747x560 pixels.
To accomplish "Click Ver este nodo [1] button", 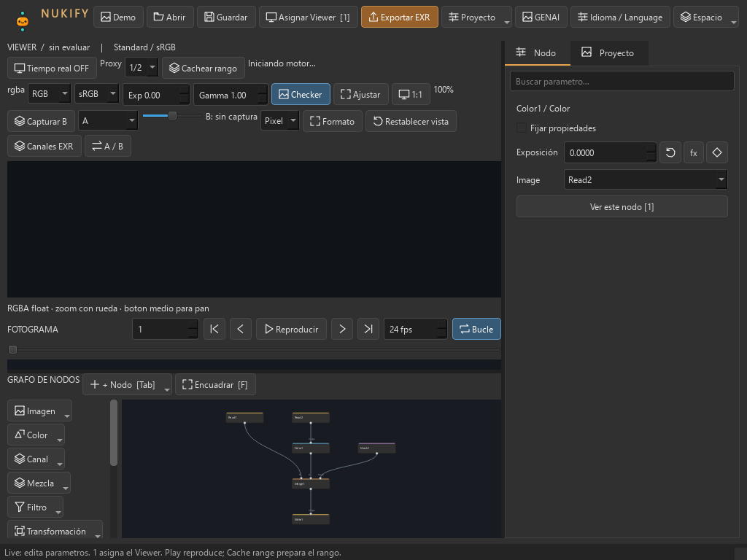I will tap(622, 206).
